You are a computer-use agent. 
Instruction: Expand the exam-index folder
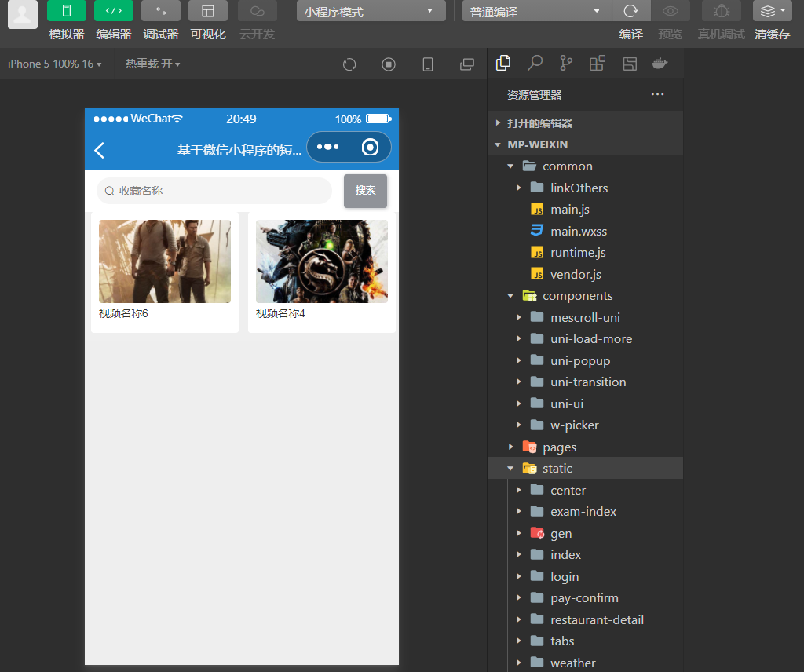pyautogui.click(x=586, y=512)
